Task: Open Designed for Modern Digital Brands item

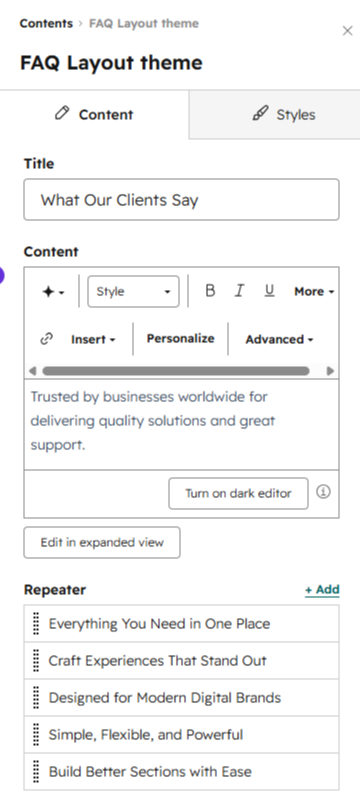Action: 182,698
